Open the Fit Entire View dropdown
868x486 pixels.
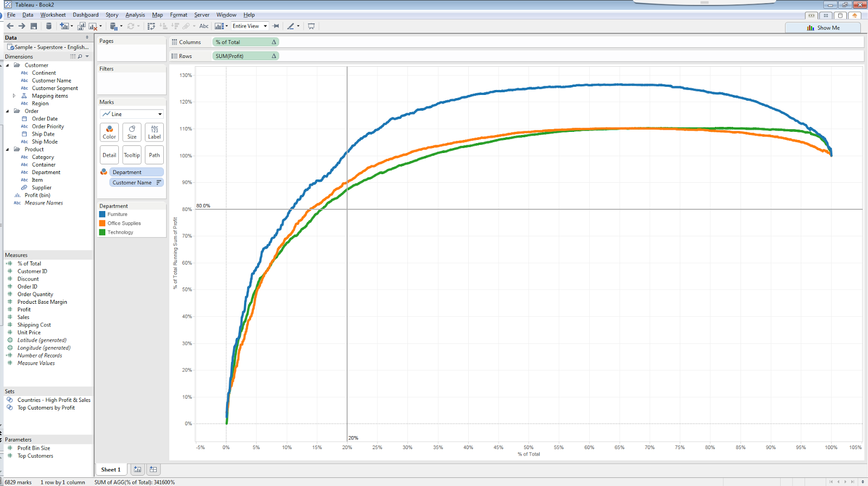click(250, 26)
